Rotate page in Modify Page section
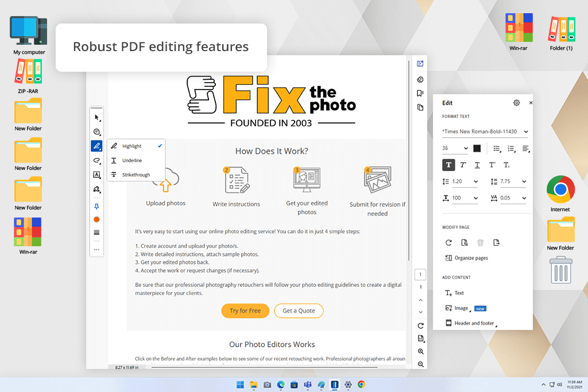Screen dimensions: 588x392 point(448,243)
